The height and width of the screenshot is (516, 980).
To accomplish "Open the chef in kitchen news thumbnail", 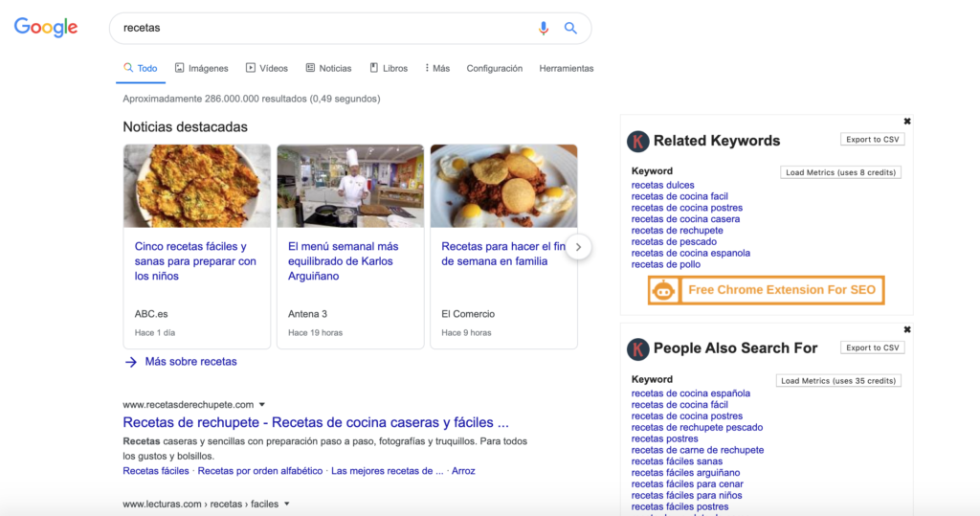I will click(x=350, y=186).
